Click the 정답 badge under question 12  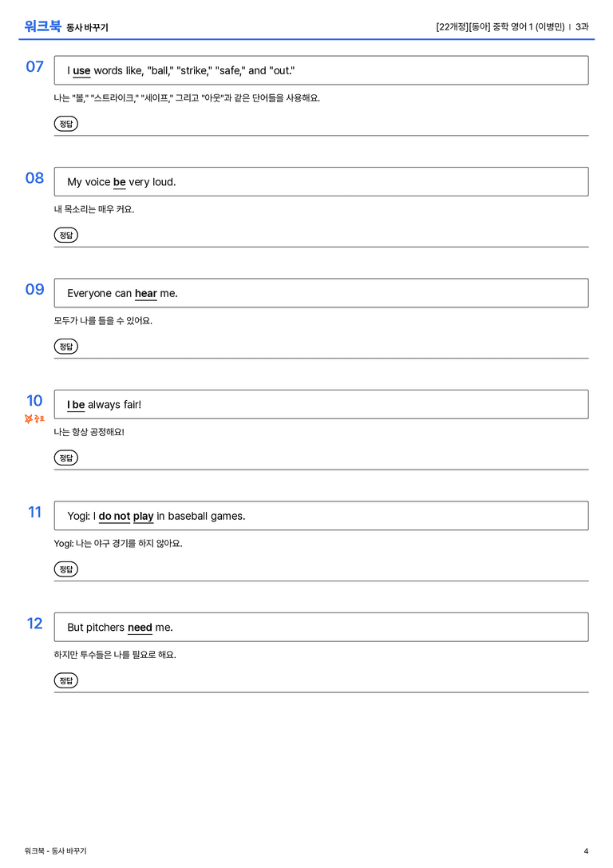tap(65, 680)
